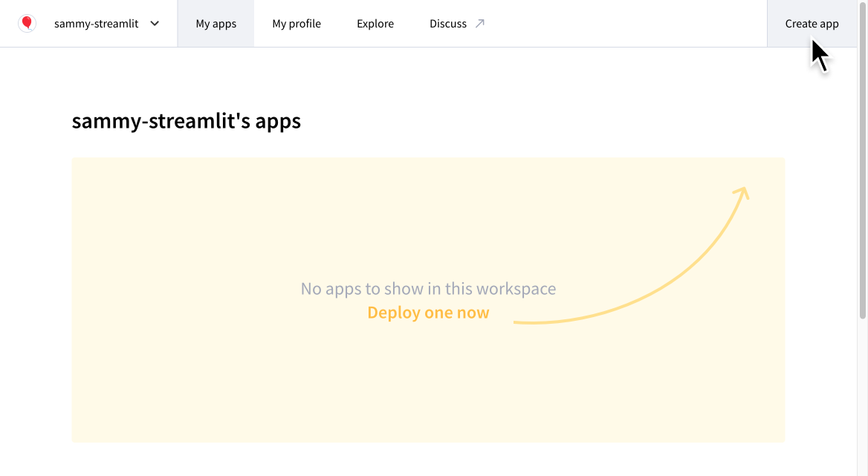Open the My profile tab
The image size is (868, 476).
coord(296,23)
